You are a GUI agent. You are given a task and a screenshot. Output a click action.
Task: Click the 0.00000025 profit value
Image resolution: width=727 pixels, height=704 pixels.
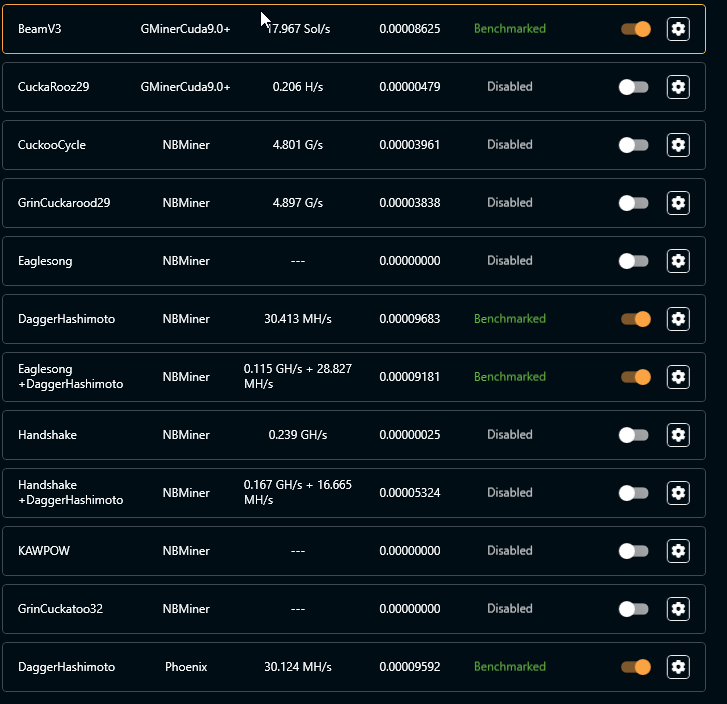click(x=409, y=435)
